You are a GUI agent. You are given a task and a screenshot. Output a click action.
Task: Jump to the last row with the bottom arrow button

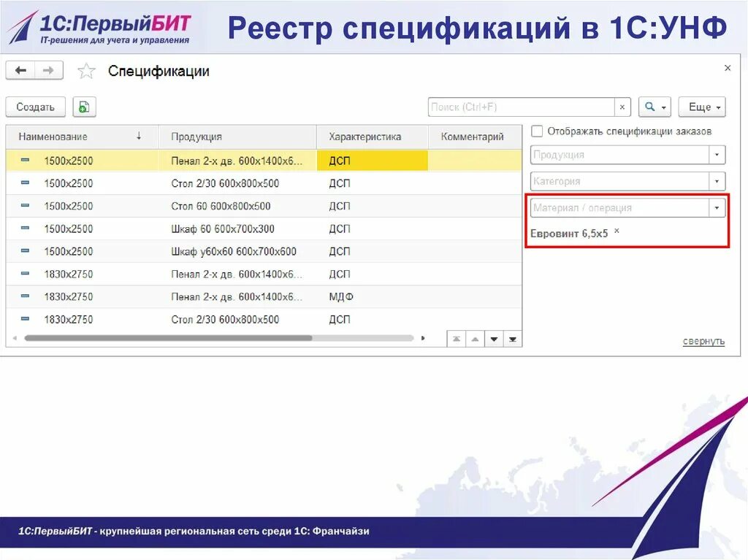tap(512, 340)
